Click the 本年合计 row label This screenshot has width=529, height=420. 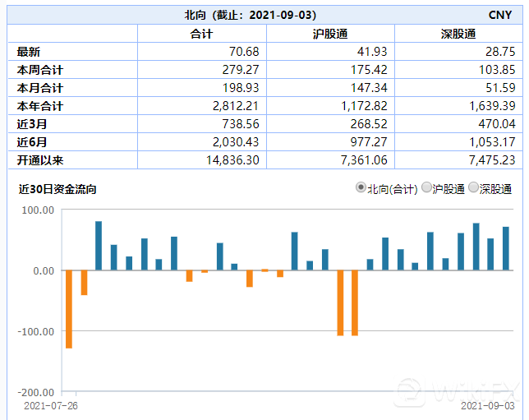[39, 106]
